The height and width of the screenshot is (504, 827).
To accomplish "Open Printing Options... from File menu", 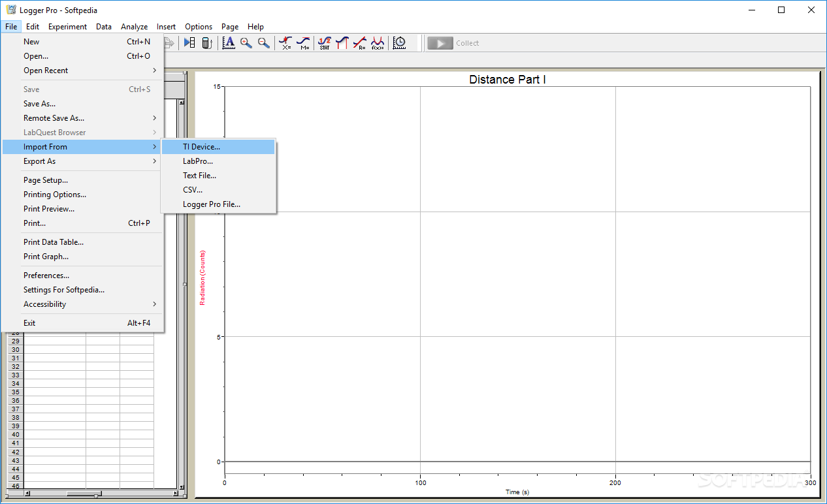I will pos(82,195).
